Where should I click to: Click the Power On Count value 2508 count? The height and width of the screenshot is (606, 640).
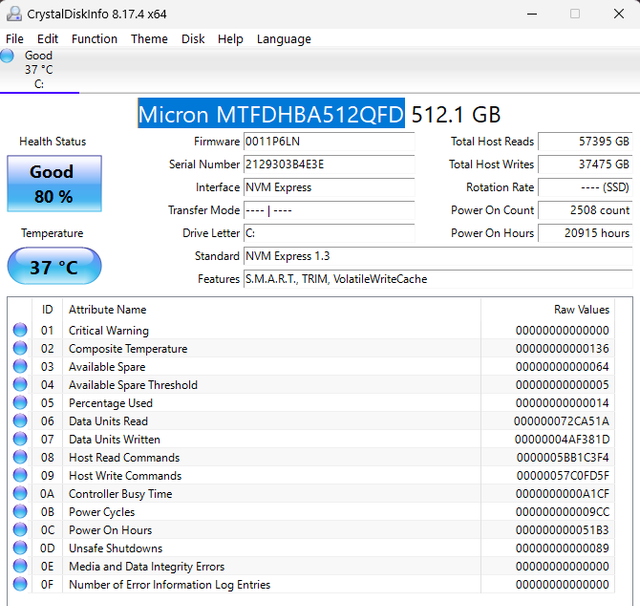pos(585,210)
